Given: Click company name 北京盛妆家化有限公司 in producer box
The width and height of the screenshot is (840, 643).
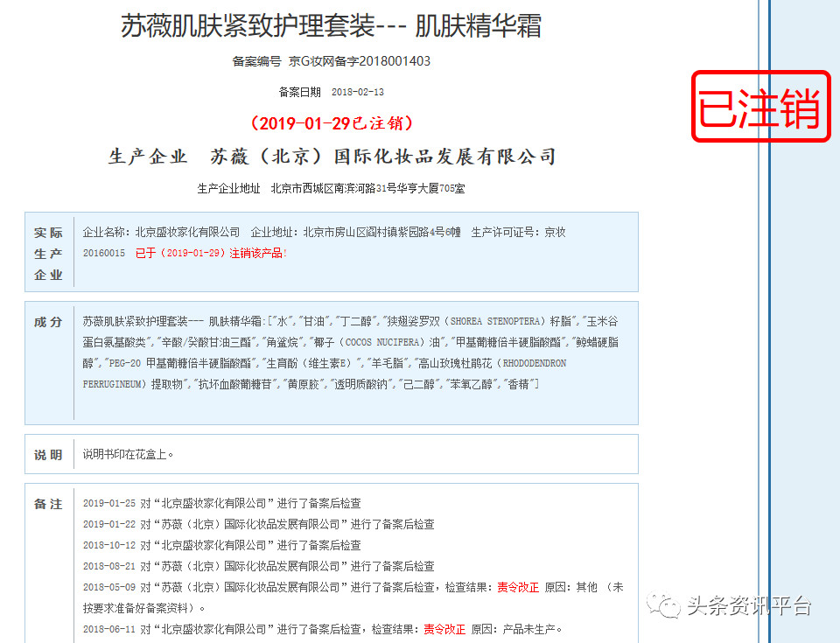Looking at the screenshot, I should 186,233.
